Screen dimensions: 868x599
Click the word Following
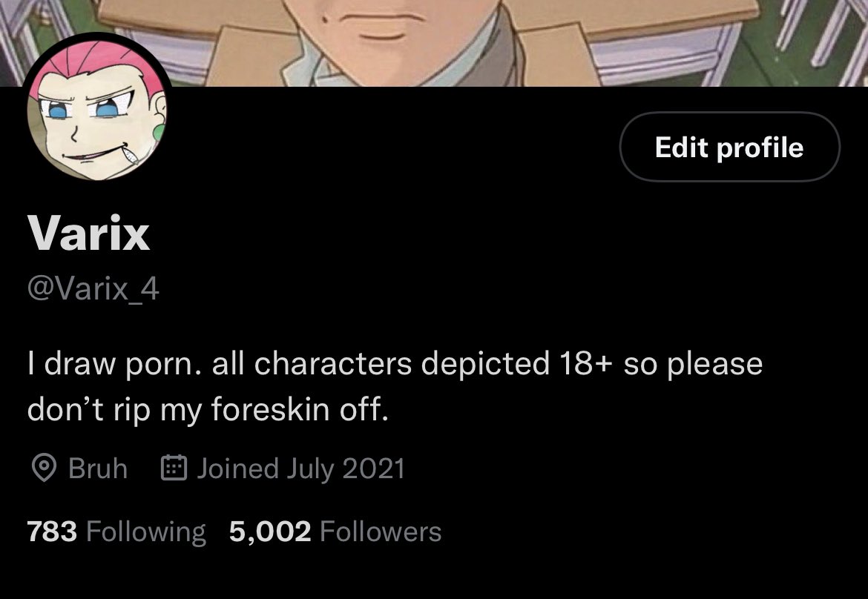(x=146, y=532)
